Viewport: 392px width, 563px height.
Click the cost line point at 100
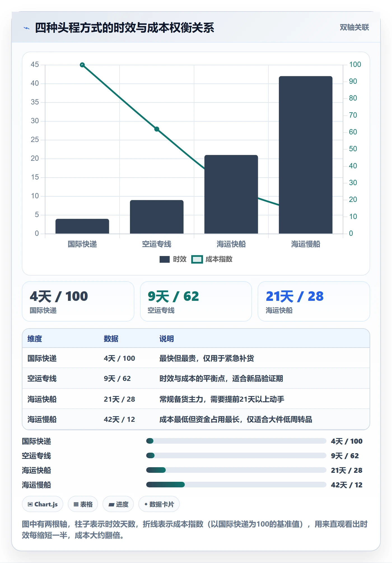82,65
